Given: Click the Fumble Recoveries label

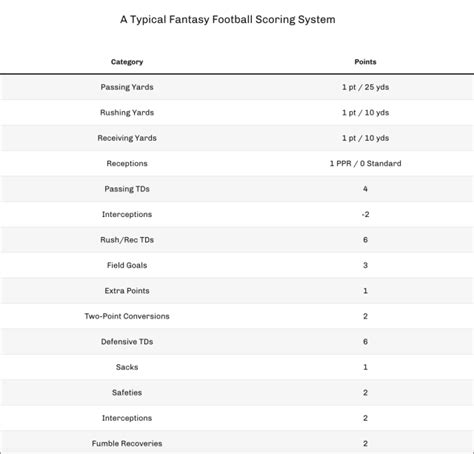Looking at the screenshot, I should [127, 444].
